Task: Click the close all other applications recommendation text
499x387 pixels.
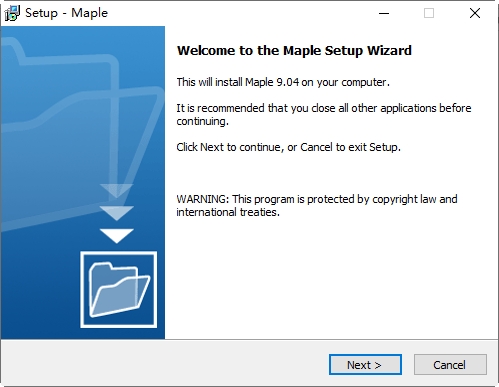Action: pos(324,114)
